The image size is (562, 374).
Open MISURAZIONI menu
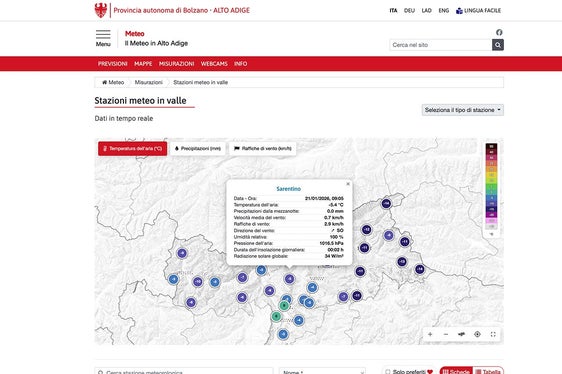click(x=176, y=64)
